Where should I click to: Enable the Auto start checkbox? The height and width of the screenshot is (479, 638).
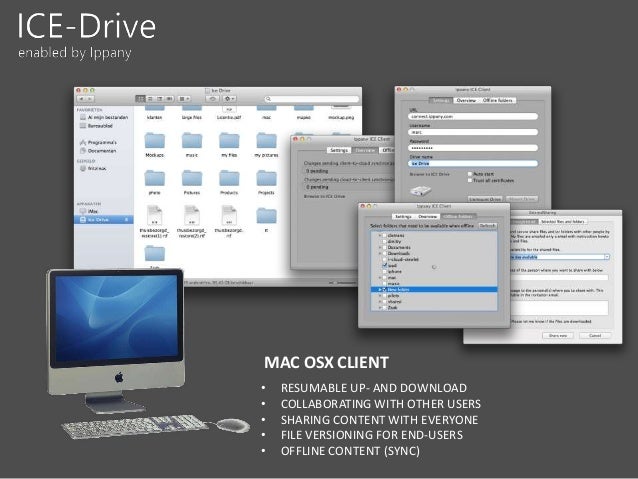(470, 174)
